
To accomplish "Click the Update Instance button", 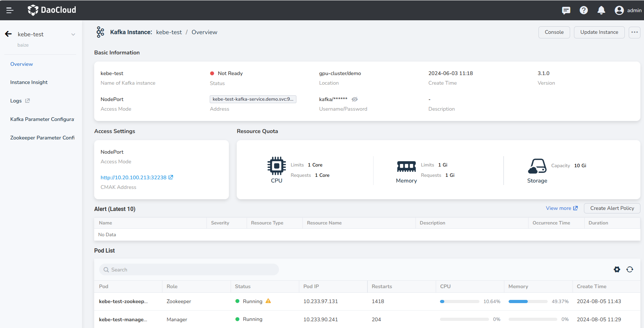I will point(599,32).
